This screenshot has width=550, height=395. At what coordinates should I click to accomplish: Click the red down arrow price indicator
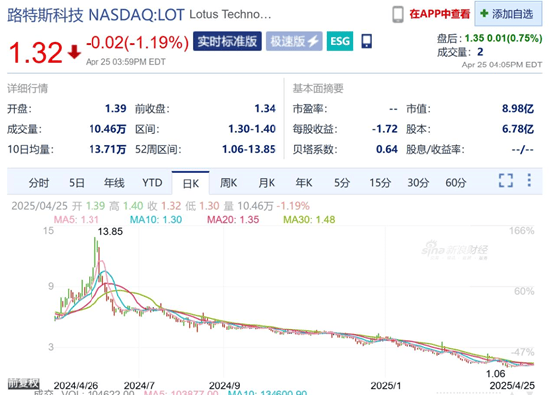74,52
